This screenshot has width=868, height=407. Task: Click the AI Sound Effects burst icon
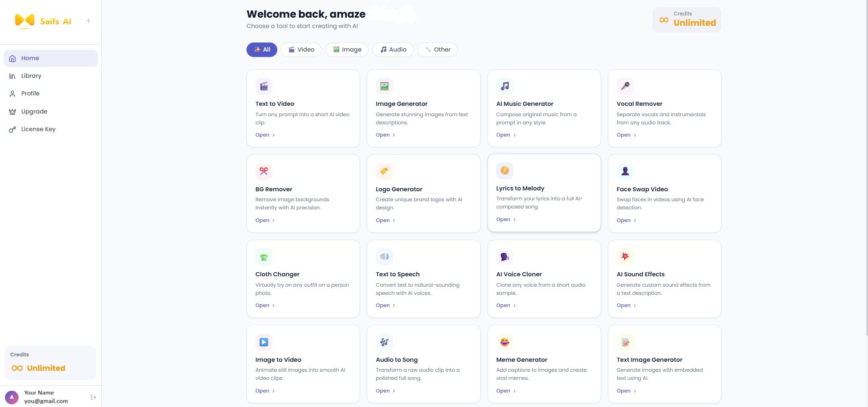(x=625, y=257)
